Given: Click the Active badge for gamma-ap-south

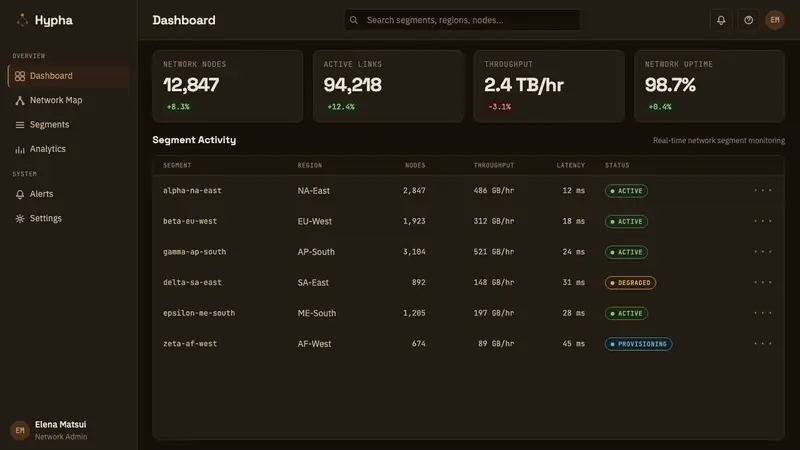Looking at the screenshot, I should tap(627, 252).
